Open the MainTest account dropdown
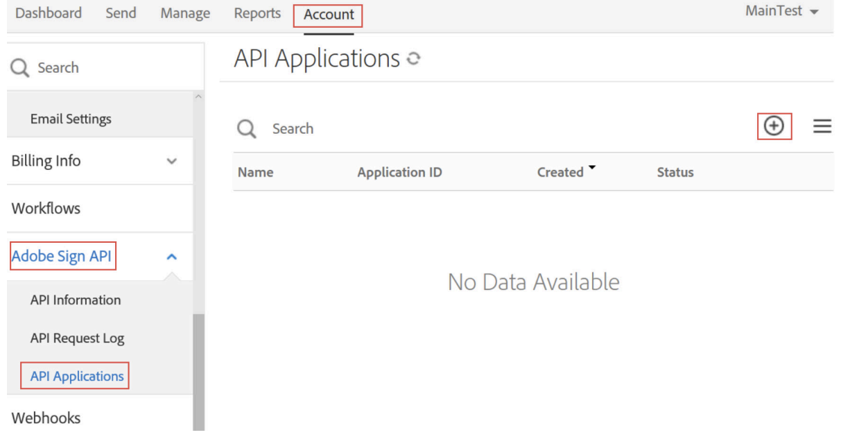The height and width of the screenshot is (437, 868). 781,12
